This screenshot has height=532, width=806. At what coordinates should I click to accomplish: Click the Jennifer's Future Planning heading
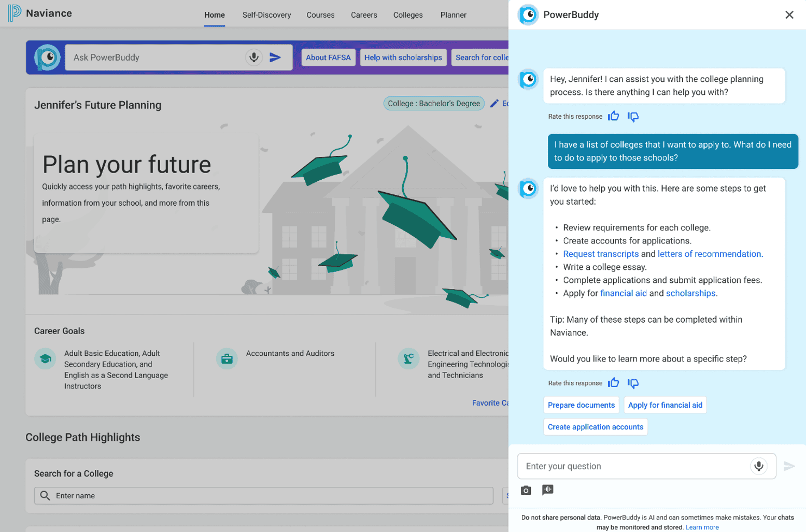(x=98, y=105)
